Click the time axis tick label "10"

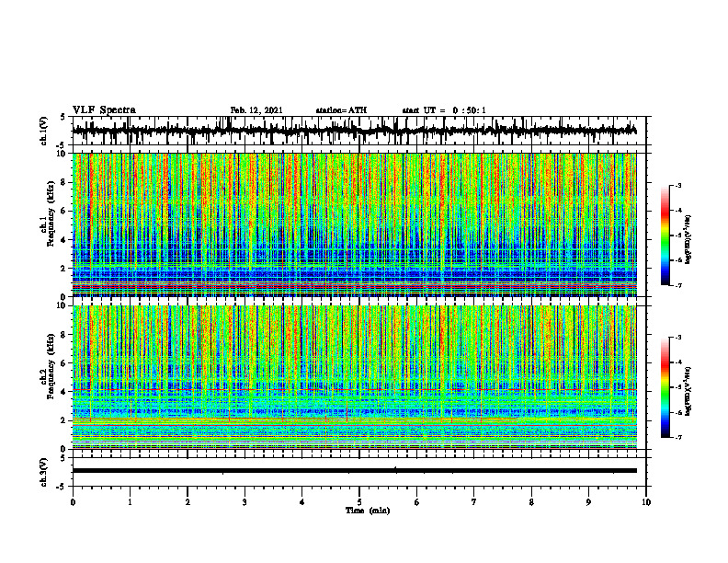[x=646, y=502]
